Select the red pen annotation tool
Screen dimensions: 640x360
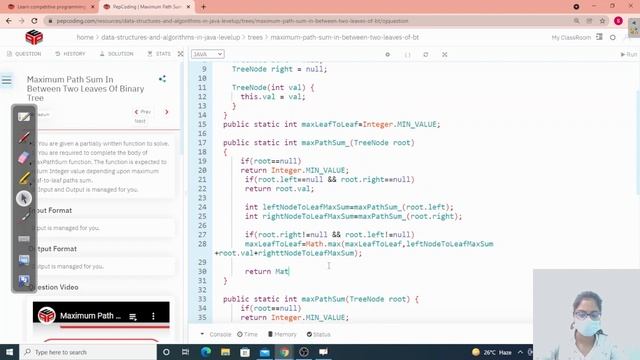pyautogui.click(x=24, y=138)
